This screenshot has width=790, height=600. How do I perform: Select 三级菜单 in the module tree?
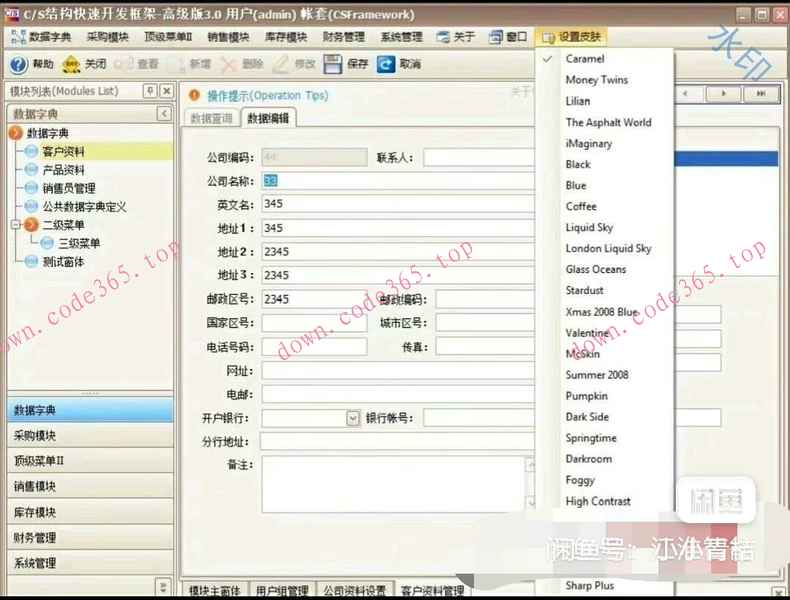point(79,243)
